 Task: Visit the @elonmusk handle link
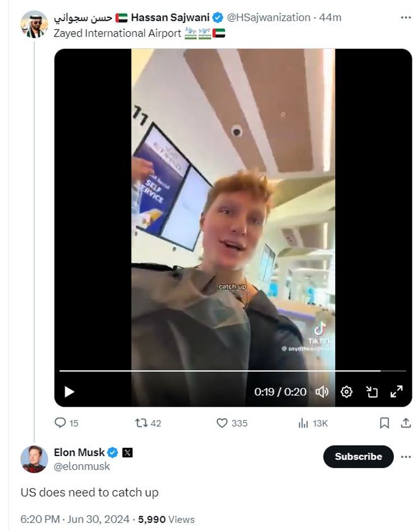[81, 466]
